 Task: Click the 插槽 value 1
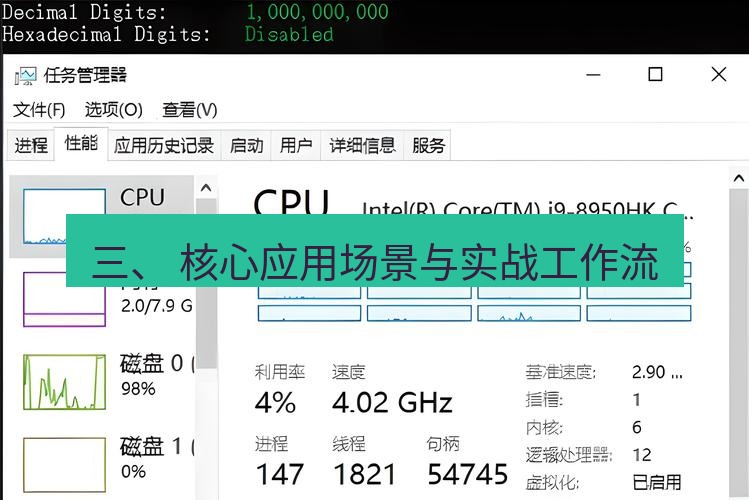tap(636, 400)
